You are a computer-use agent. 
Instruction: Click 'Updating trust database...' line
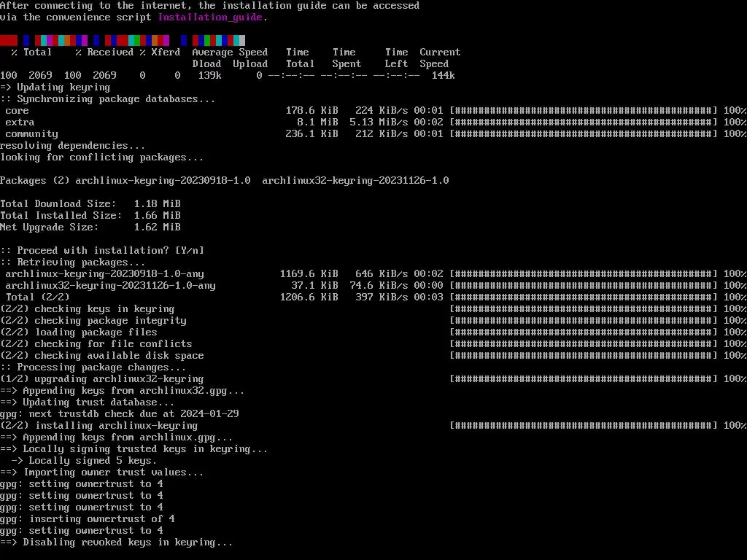click(88, 402)
